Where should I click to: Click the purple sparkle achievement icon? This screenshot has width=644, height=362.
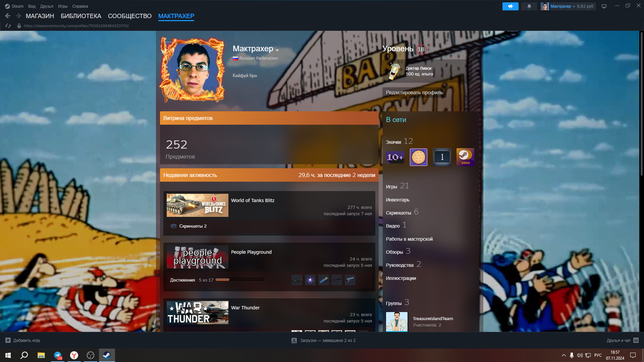310,280
